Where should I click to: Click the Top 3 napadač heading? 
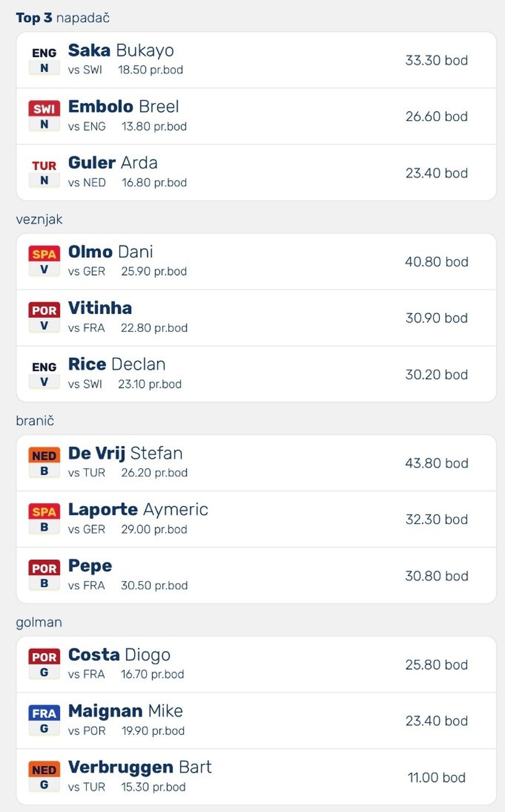pyautogui.click(x=63, y=18)
